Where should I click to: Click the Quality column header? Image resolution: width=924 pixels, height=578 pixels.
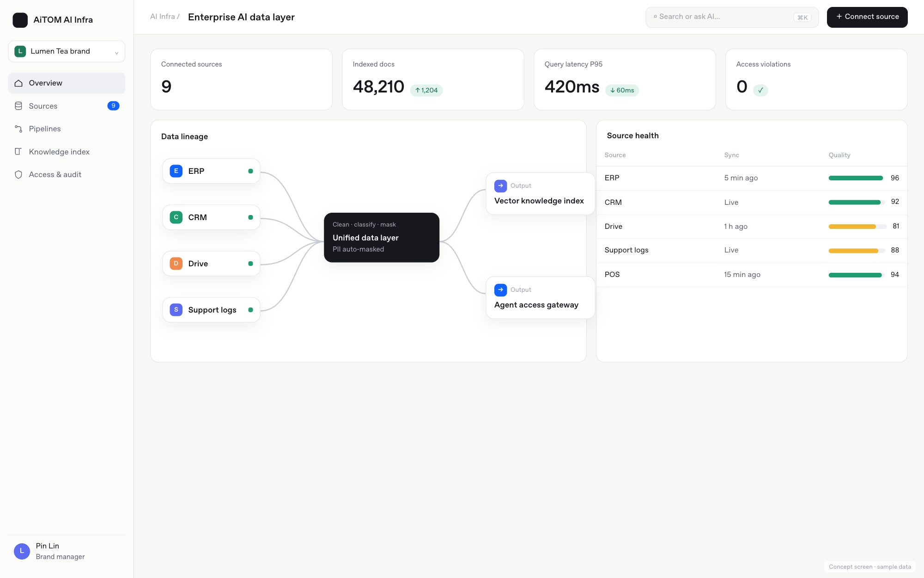[x=839, y=155]
